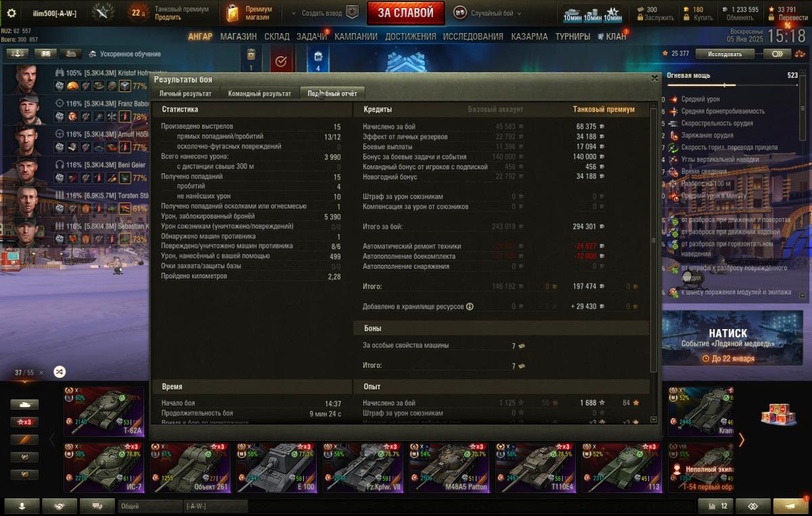Toggle the x3 bonus carousel filter
812x516 pixels.
tap(24, 422)
